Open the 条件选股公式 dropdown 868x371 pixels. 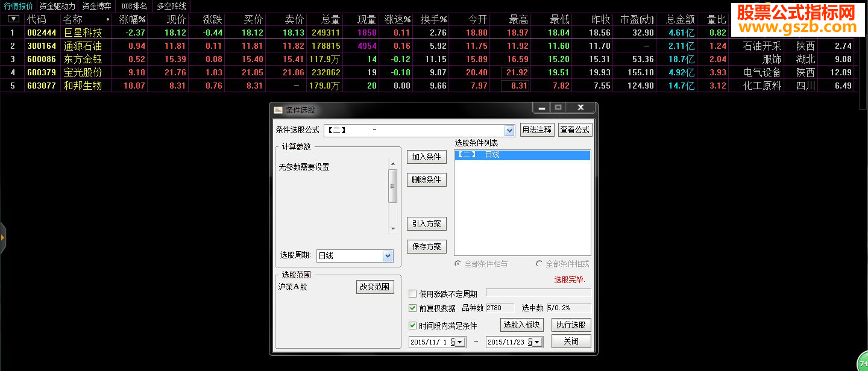(x=509, y=130)
